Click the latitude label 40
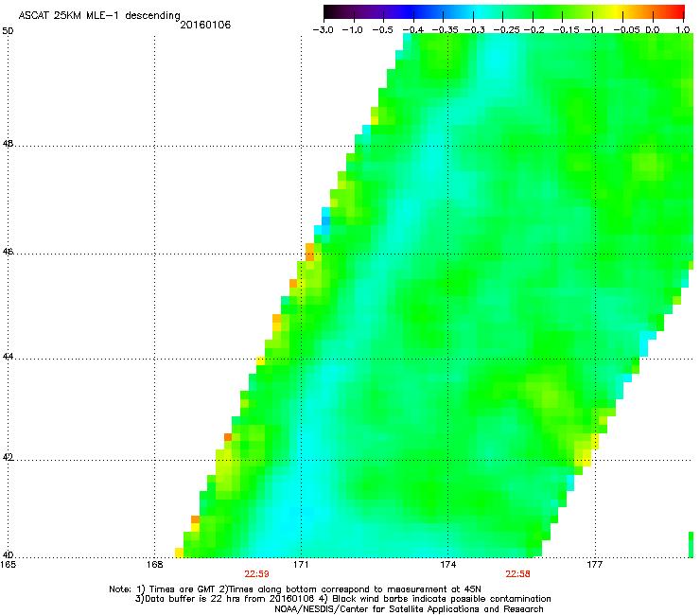700x615 pixels. [8, 555]
